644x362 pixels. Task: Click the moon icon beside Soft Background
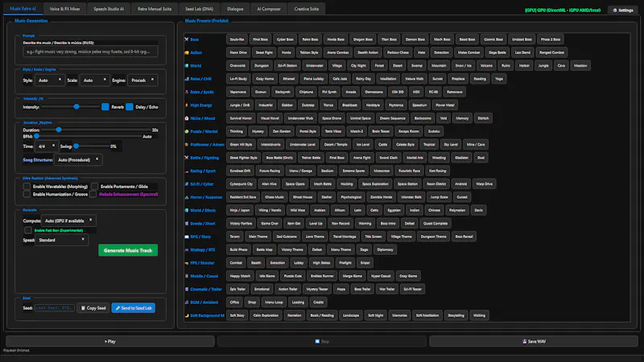tap(187, 315)
